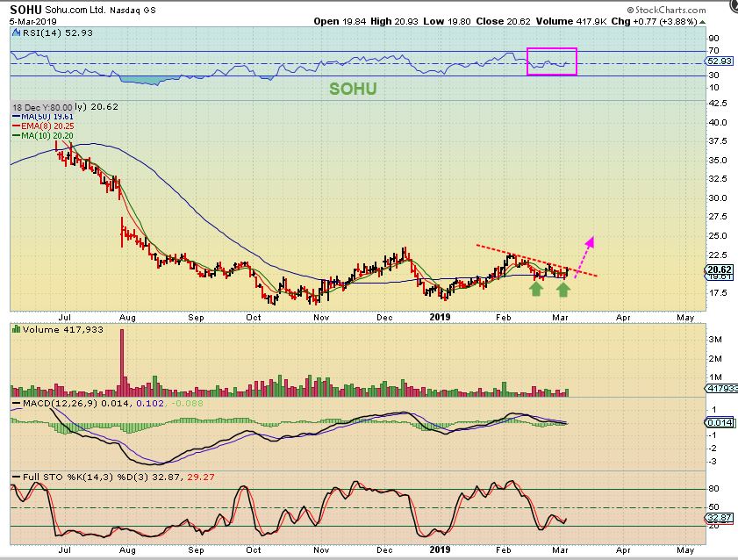The height and width of the screenshot is (560, 738).
Task: Click the Sohu.com Ltd. company name
Action: (75, 10)
